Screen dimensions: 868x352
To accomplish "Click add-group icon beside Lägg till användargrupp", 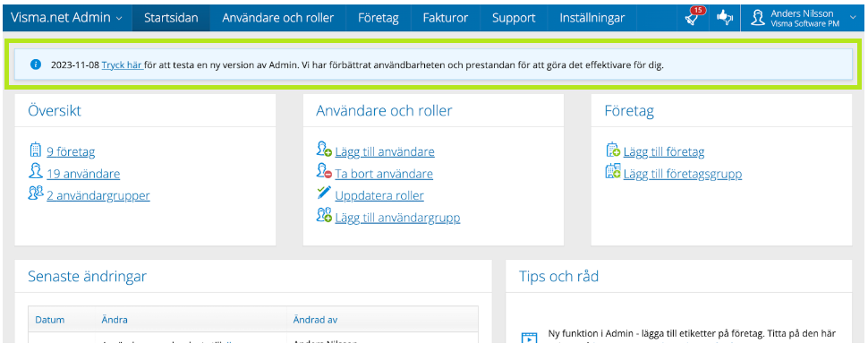I will pos(324,215).
